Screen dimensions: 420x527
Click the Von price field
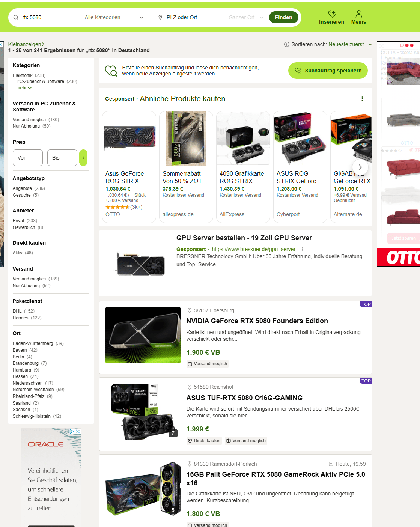click(x=28, y=158)
